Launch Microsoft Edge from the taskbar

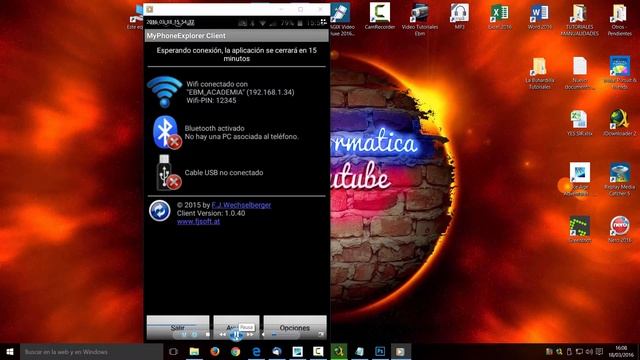pyautogui.click(x=256, y=351)
